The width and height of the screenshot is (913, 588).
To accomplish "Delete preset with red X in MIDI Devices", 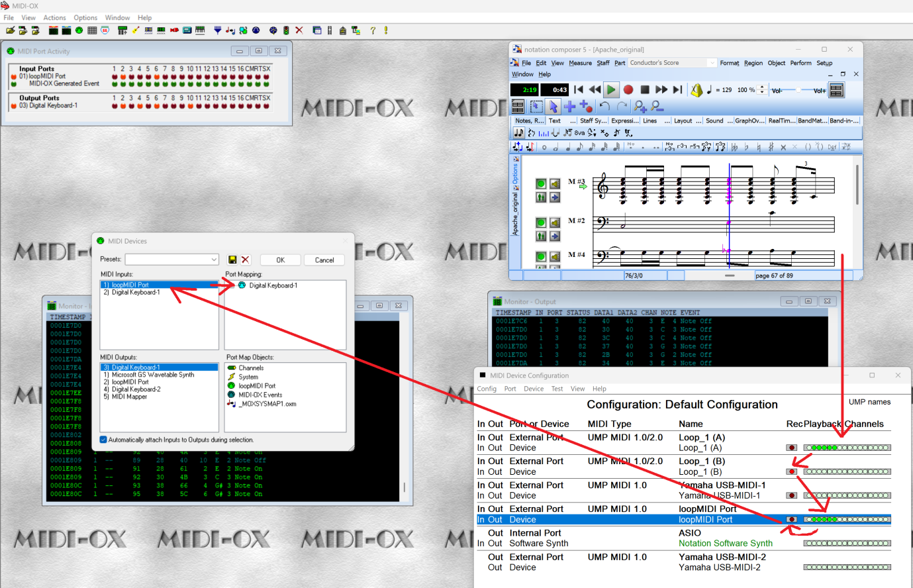I will 245,260.
